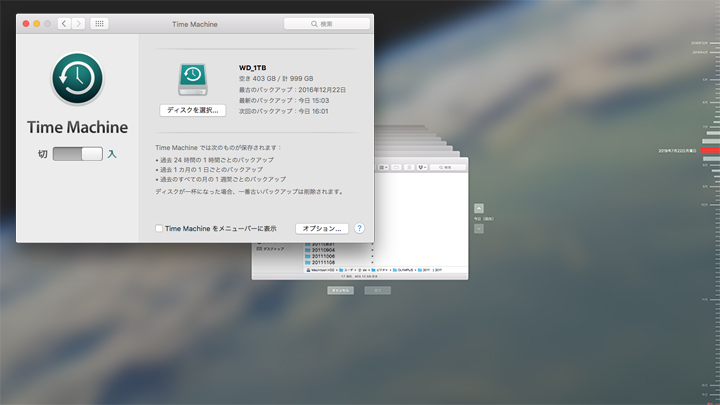Click the キャンセル button below Finder window
Screen dimensions: 720x405
click(340, 290)
